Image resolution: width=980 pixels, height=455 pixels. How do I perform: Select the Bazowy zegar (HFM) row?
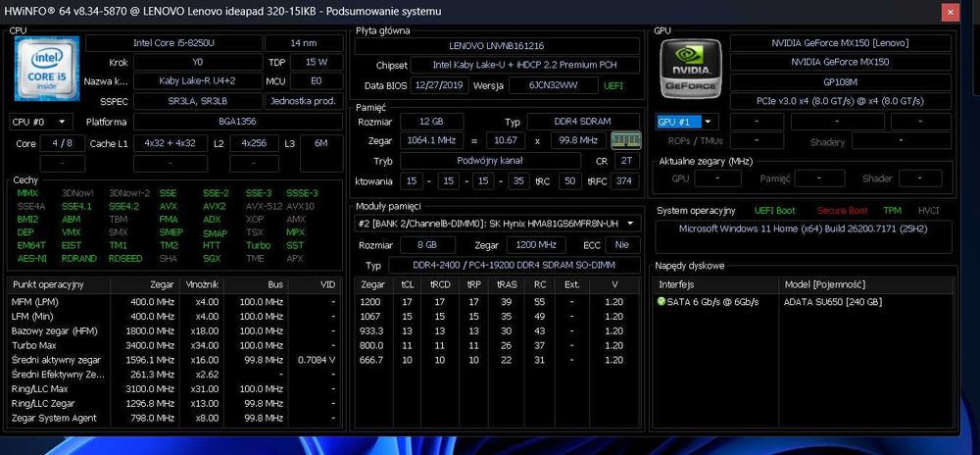tap(175, 330)
